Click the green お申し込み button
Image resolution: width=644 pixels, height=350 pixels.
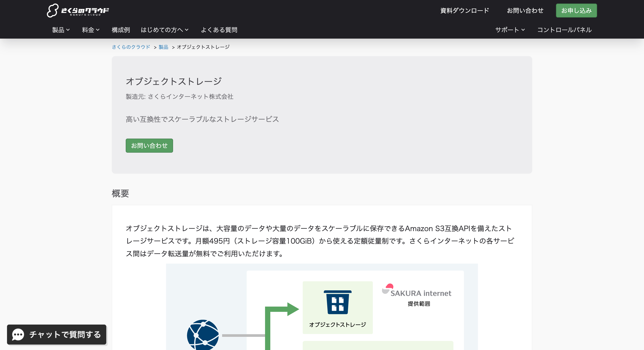tap(576, 10)
